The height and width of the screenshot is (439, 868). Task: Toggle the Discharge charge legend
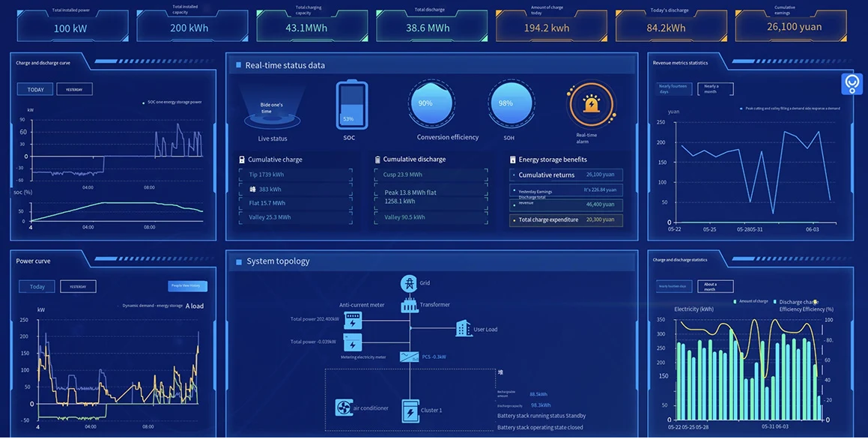pyautogui.click(x=797, y=302)
